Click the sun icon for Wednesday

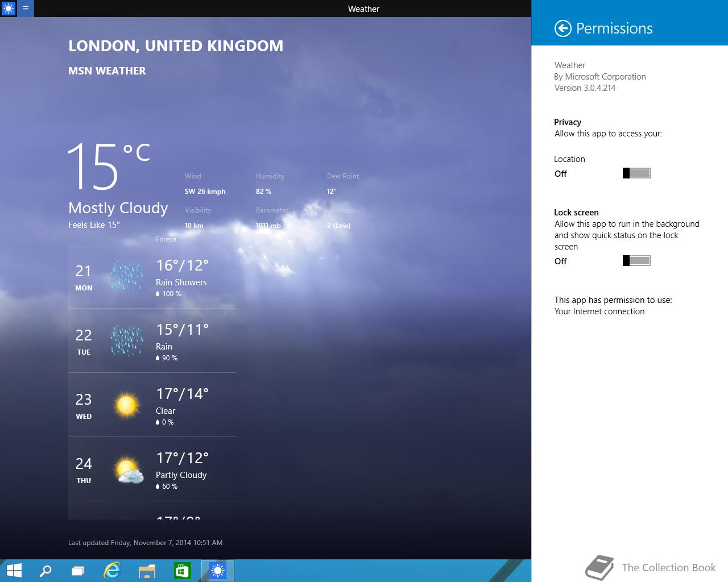coord(126,405)
